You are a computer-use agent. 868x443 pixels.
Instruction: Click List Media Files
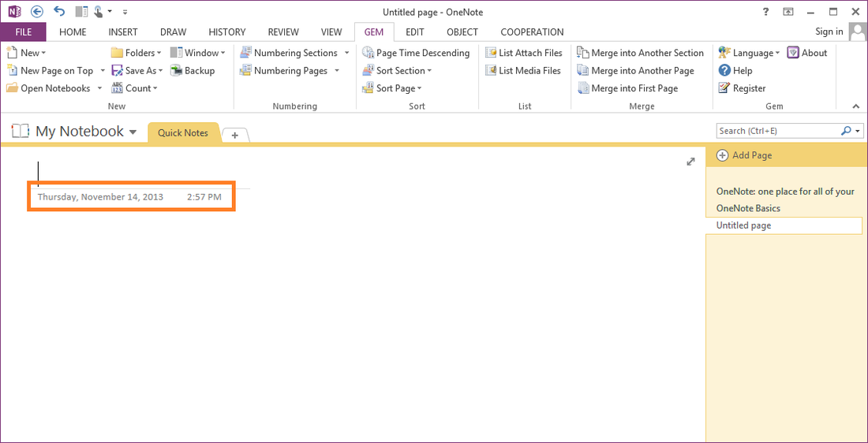pyautogui.click(x=523, y=71)
